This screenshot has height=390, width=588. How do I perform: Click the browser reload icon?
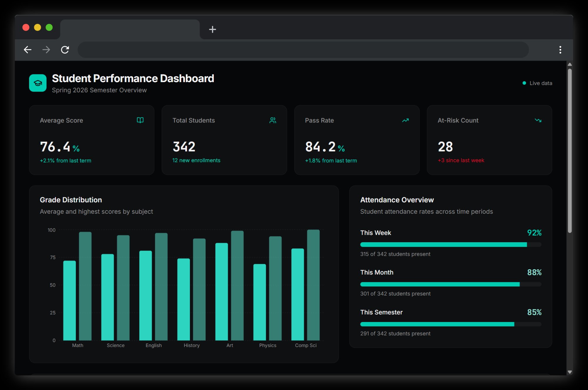(65, 50)
